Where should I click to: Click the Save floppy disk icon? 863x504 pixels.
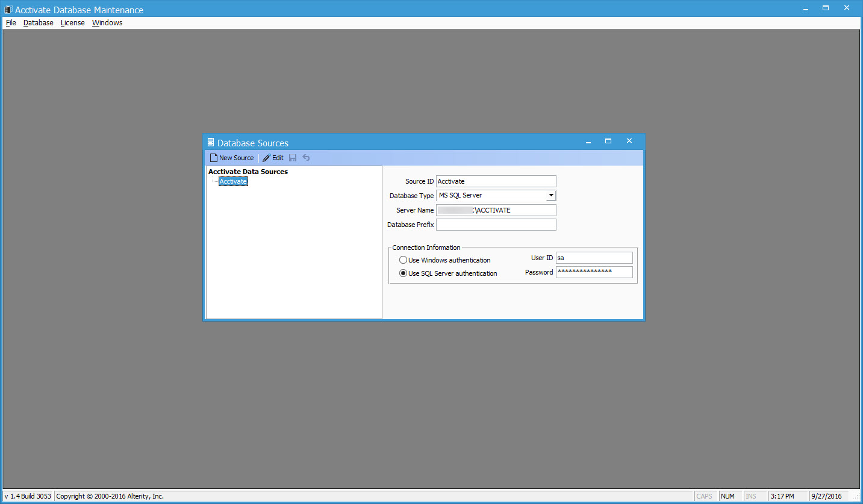click(293, 158)
